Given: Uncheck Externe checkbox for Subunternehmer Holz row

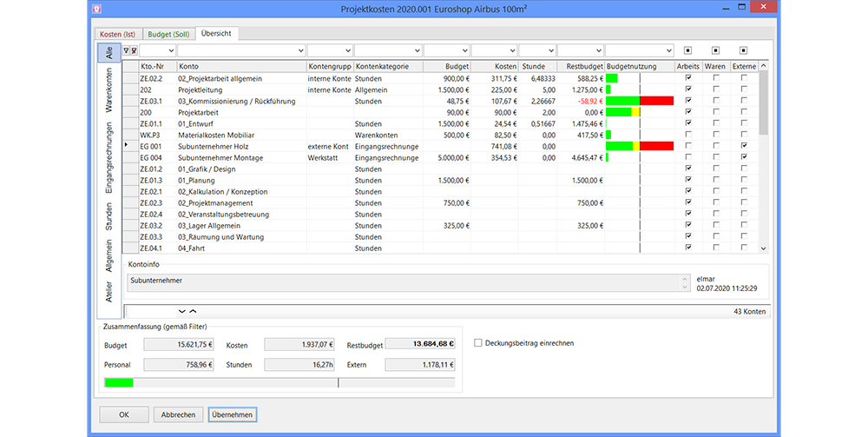Looking at the screenshot, I should [744, 146].
